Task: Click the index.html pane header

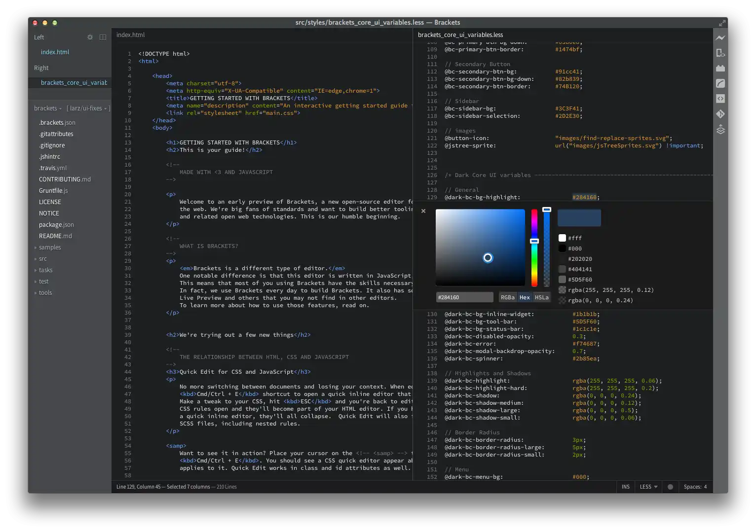Action: 130,35
